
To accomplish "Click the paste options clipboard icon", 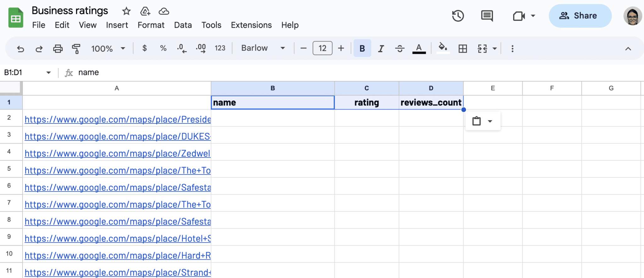I will [476, 121].
